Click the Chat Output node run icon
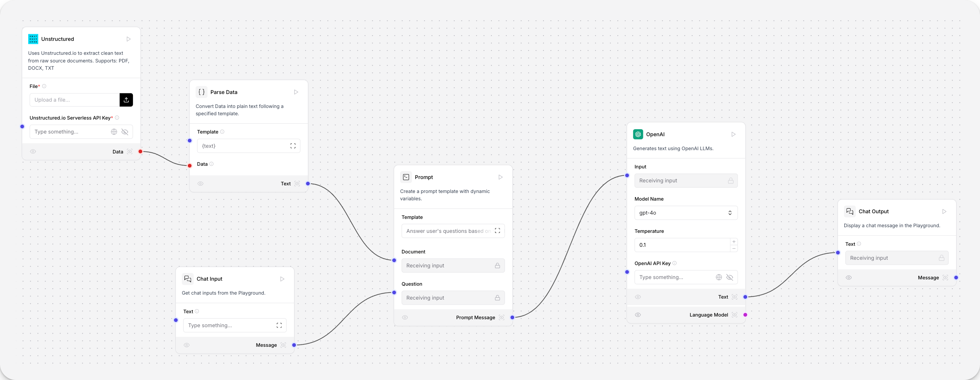980x380 pixels. 945,212
